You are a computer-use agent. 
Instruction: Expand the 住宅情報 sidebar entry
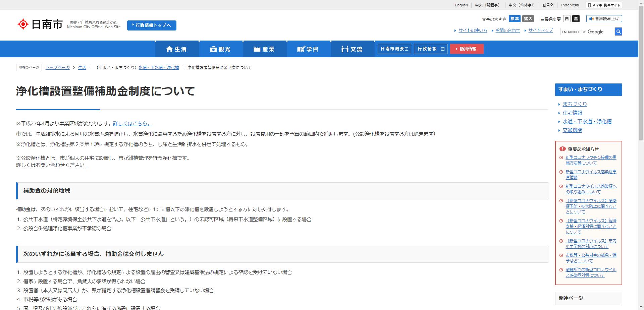(572, 113)
